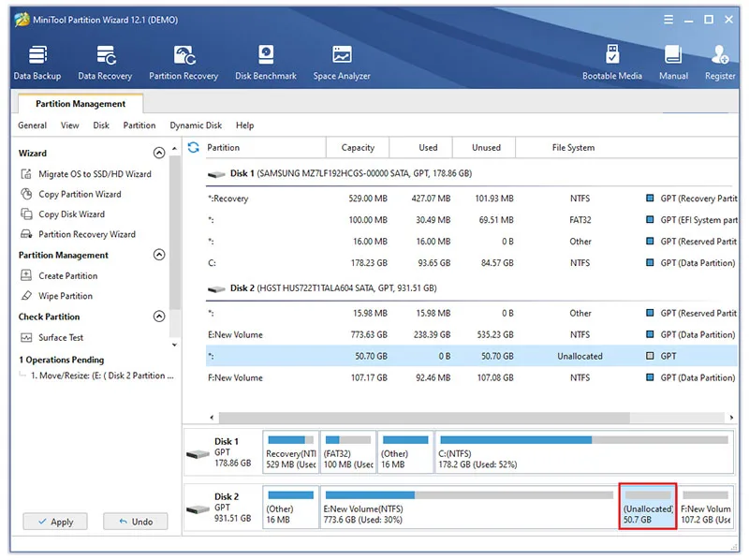Image resolution: width=749 pixels, height=560 pixels.
Task: Click the Create Partition icon
Action: click(26, 275)
